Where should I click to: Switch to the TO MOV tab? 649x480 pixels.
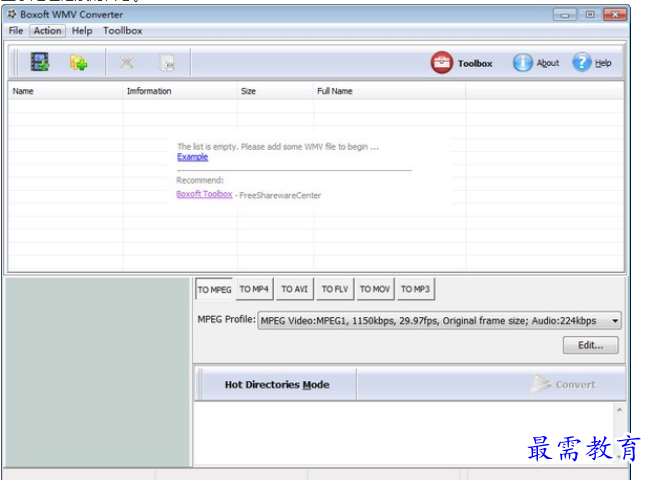pos(375,289)
